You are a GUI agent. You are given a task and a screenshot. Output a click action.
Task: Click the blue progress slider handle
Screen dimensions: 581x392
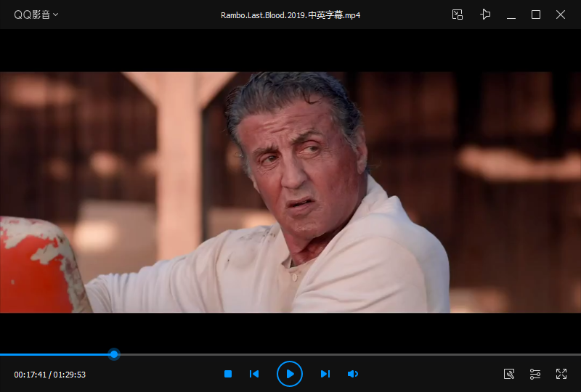[114, 354]
